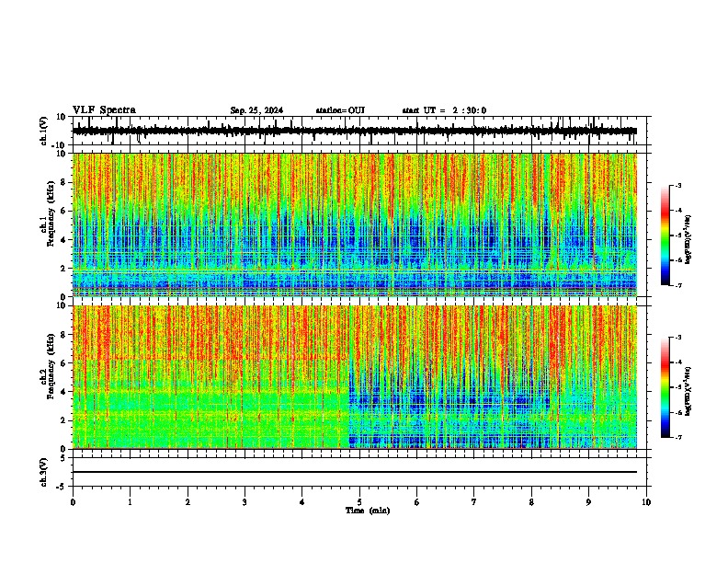Screen dimensions: 728x563
Task: Click the '-3' label on ch.1 colorbar
Action: (678, 186)
